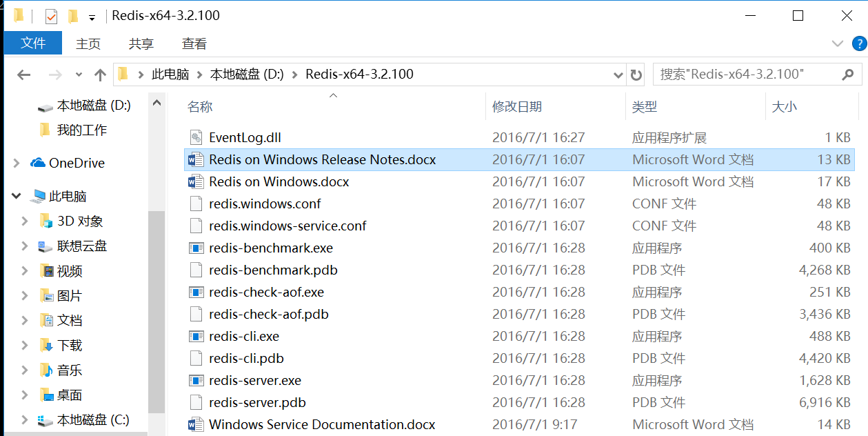Select the redis-server.exe file name
868x436 pixels.
(x=255, y=380)
